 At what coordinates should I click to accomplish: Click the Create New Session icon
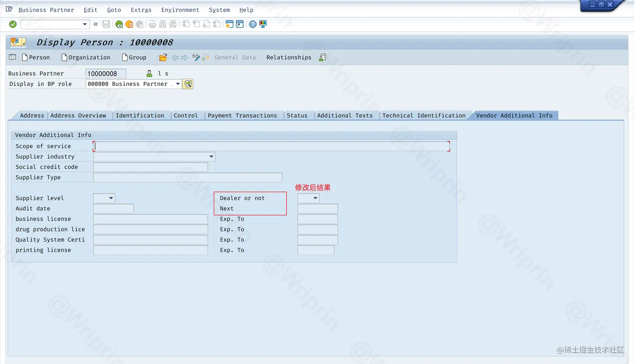tap(229, 24)
